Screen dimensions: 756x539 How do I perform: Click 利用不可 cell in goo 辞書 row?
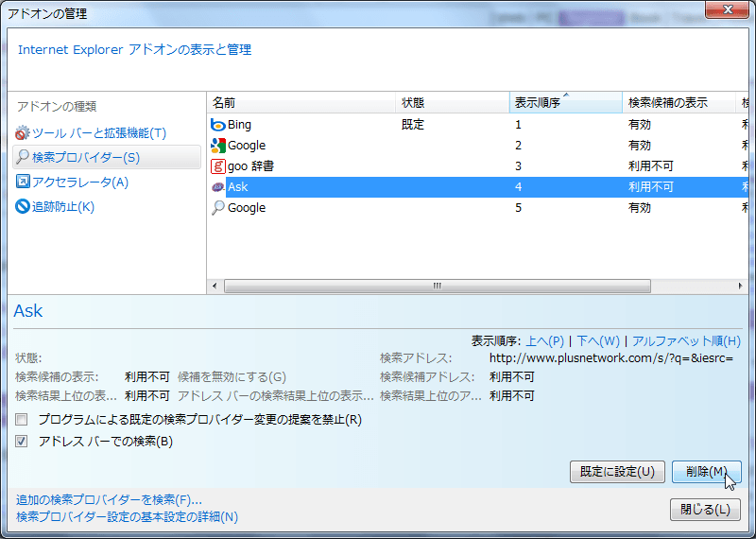650,166
